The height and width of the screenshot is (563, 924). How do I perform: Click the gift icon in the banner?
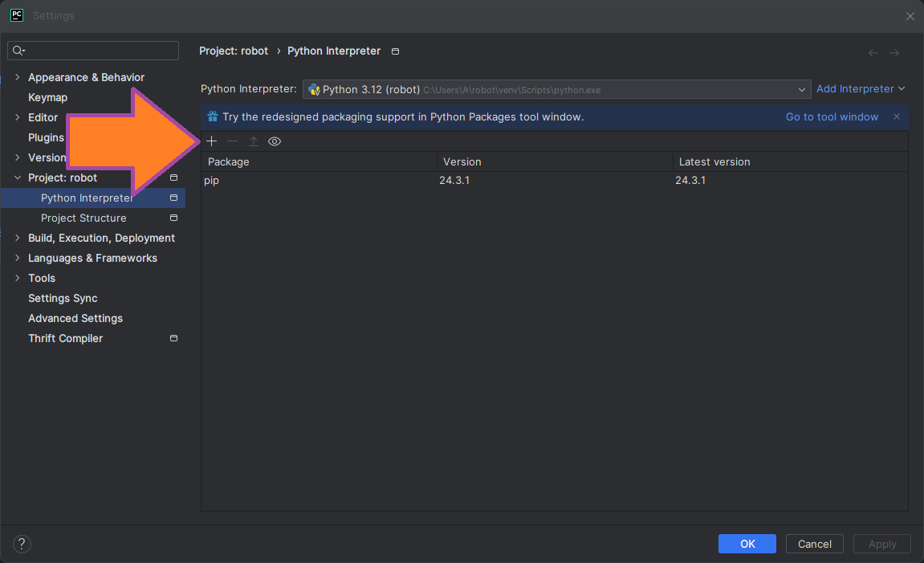click(x=213, y=116)
